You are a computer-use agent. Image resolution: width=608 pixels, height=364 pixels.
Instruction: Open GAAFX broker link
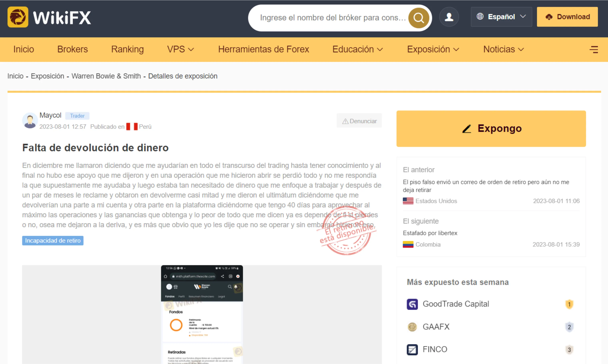[x=436, y=327]
